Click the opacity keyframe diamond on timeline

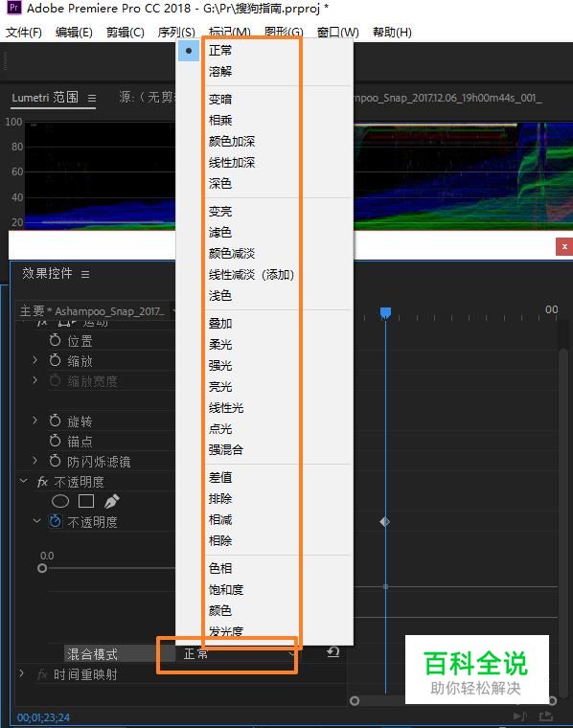(x=384, y=522)
